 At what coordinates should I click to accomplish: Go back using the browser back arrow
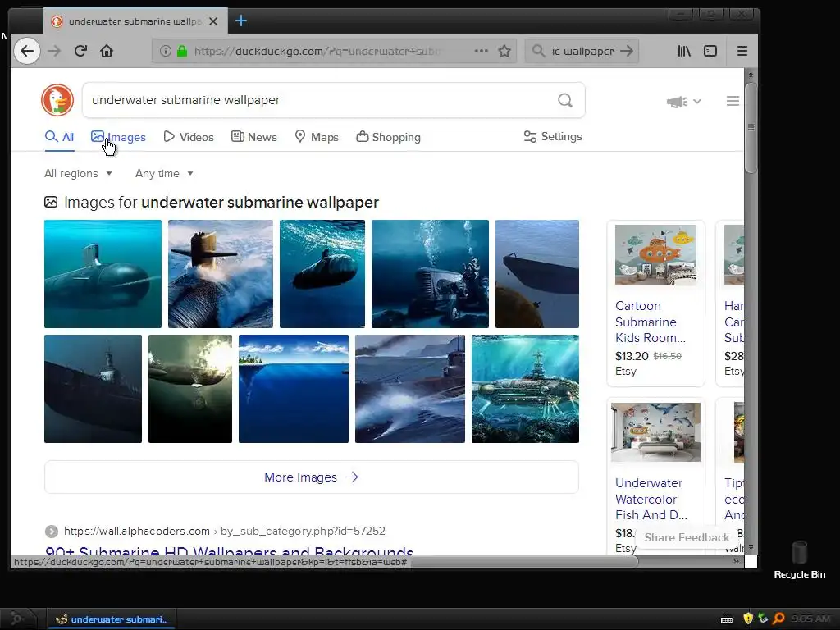27,51
